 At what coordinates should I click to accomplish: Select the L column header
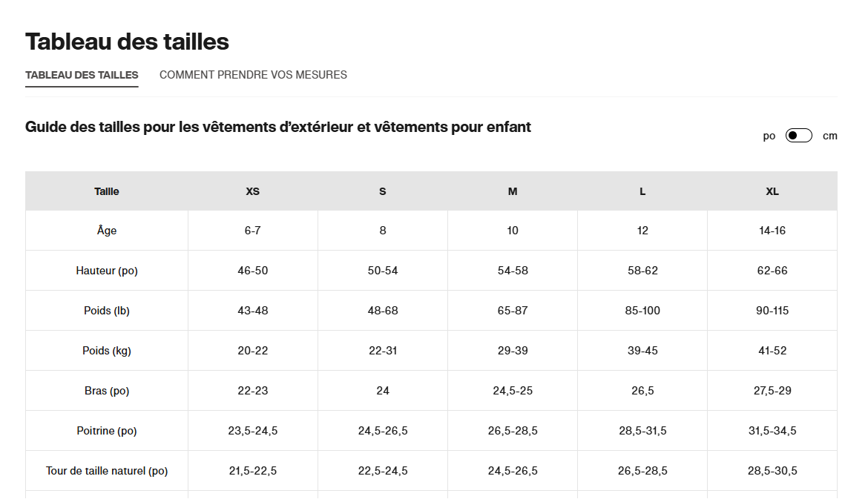tap(642, 191)
